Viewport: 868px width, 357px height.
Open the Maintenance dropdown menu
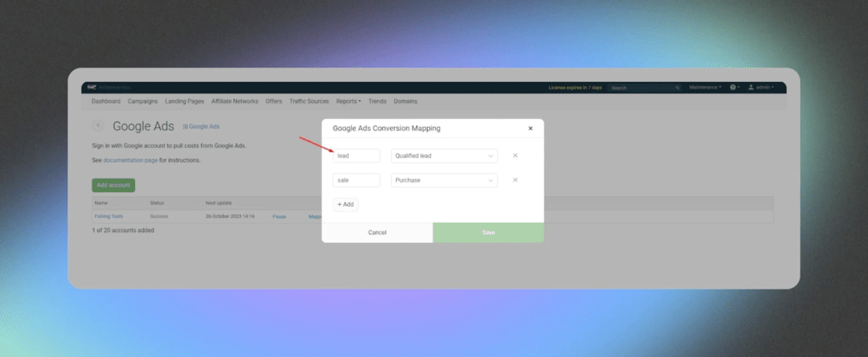(705, 87)
